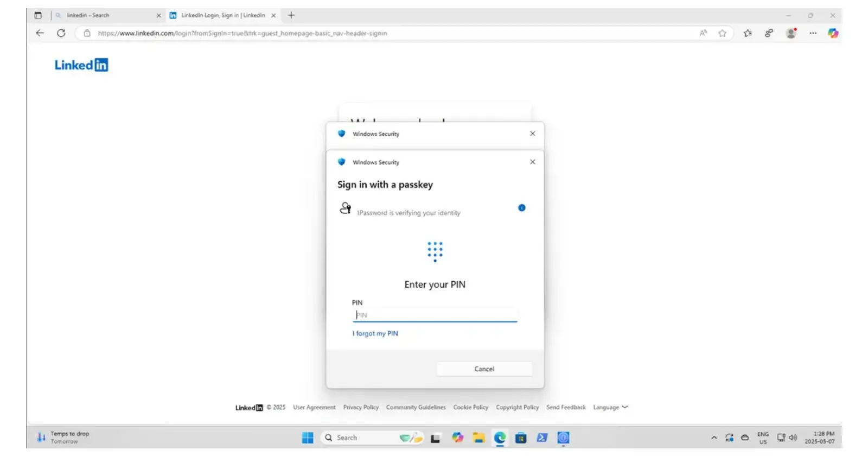868x456 pixels.
Task: Open the Community Guidelines footer link
Action: pyautogui.click(x=416, y=407)
